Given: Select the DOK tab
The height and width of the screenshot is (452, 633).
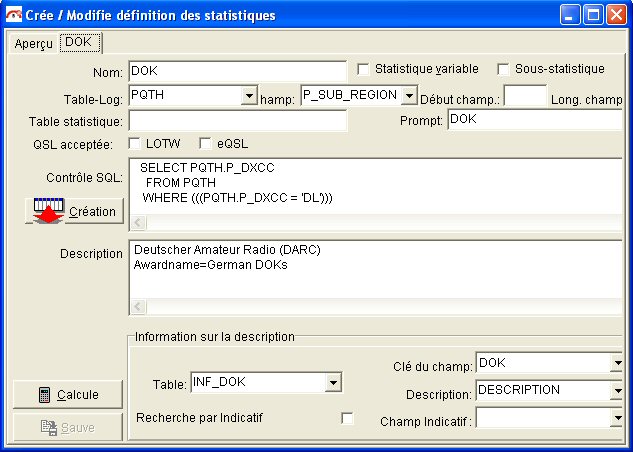Looking at the screenshot, I should [80, 42].
